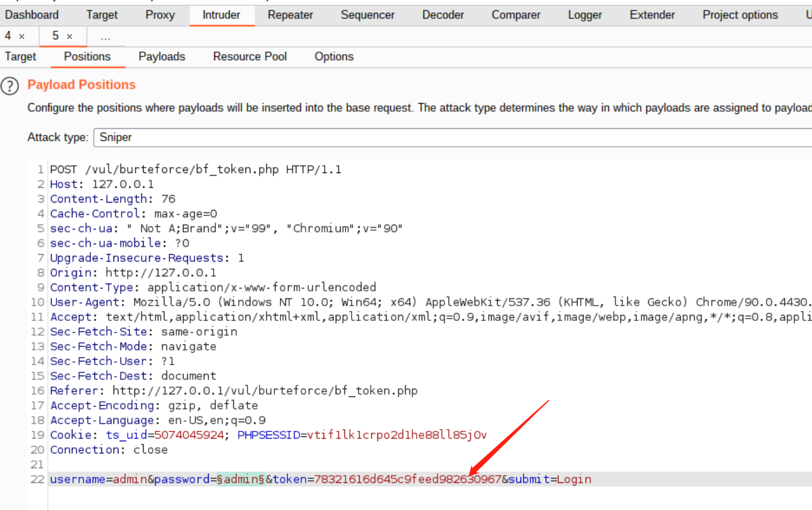Click the Cache-Control: max-age=0 header
This screenshot has height=510, width=812.
click(x=134, y=214)
